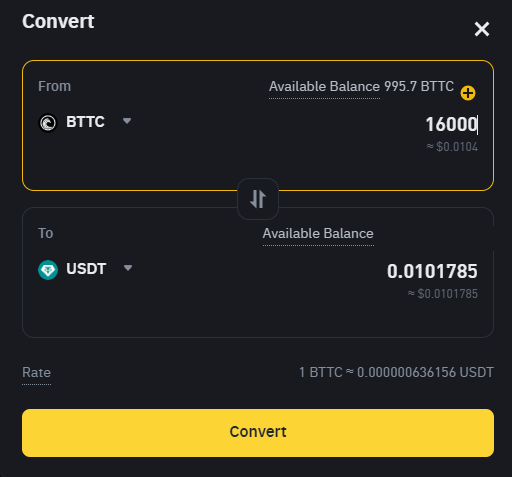
Task: Click the BTTC to USDT rate value
Action: tap(396, 372)
